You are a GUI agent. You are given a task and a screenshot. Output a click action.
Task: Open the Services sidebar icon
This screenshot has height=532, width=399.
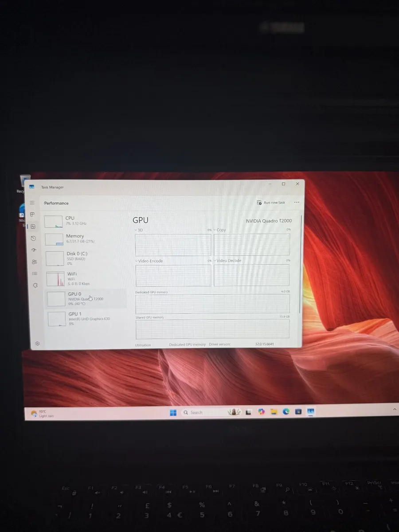coord(36,285)
